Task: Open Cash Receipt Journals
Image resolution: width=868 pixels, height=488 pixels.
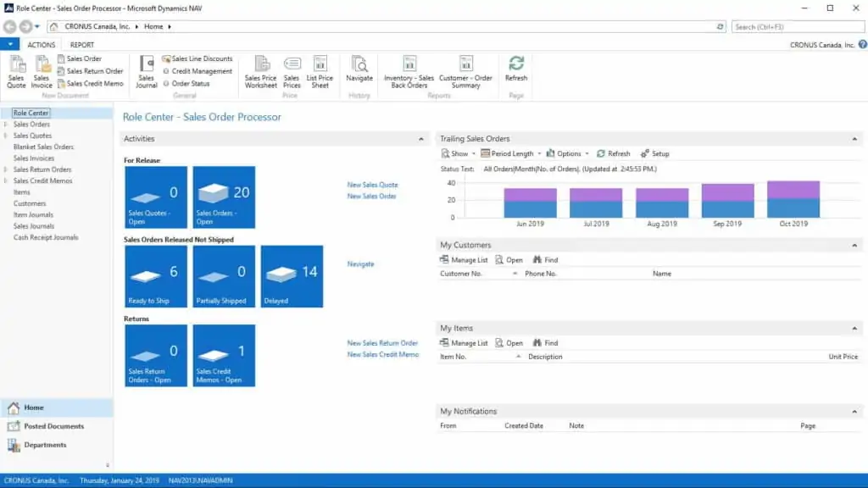Action: pyautogui.click(x=46, y=237)
